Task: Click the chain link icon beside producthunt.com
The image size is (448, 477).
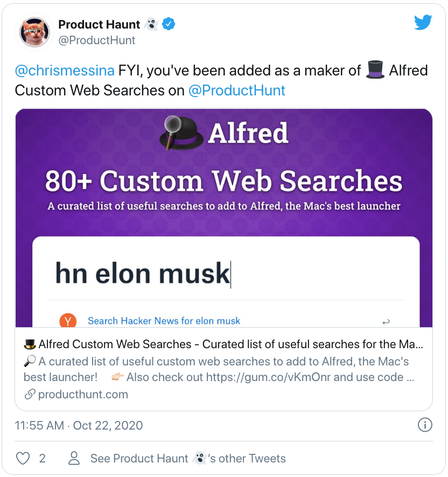Action: [29, 395]
